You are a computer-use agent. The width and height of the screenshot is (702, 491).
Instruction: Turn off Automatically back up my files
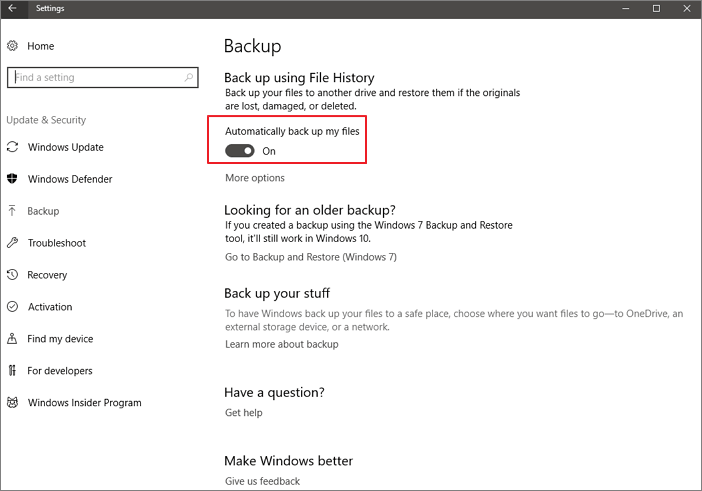(240, 151)
